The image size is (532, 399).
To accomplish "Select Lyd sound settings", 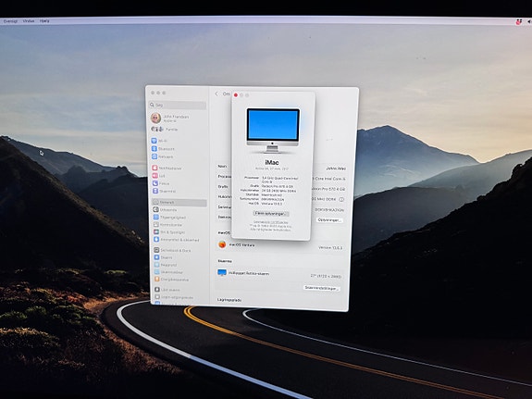I will point(158,176).
